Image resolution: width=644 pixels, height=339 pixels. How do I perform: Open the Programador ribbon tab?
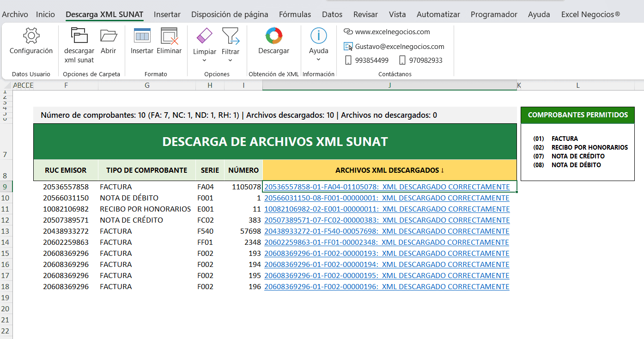494,14
